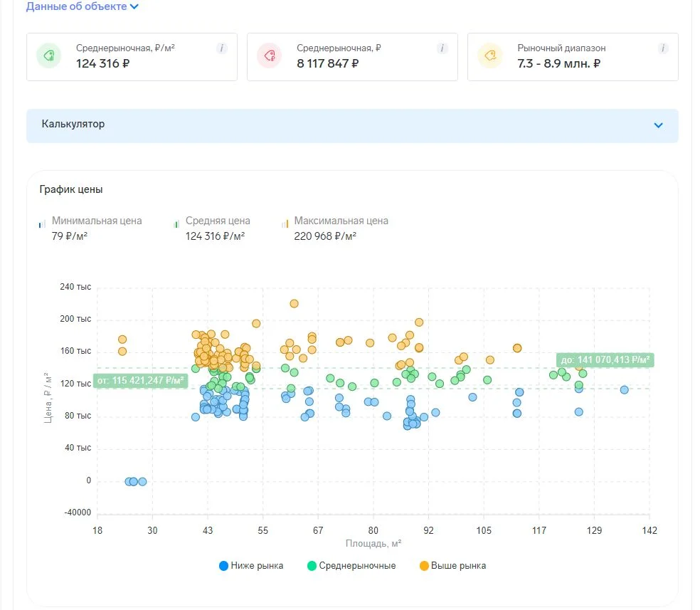Click red price tag icon
The image size is (700, 610).
click(x=270, y=56)
